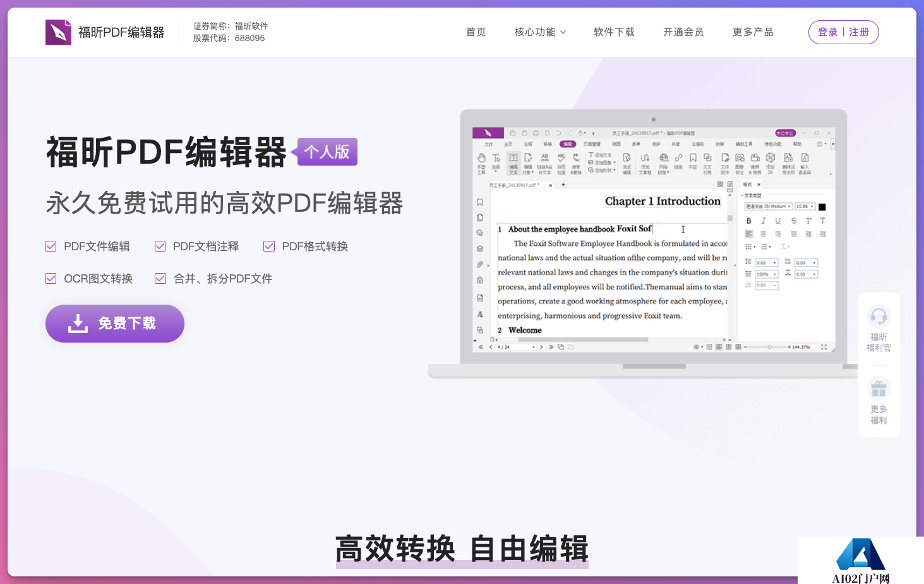This screenshot has height=584, width=924.
Task: Click the 搜索&替换 icon in ribbon
Action: pyautogui.click(x=576, y=157)
